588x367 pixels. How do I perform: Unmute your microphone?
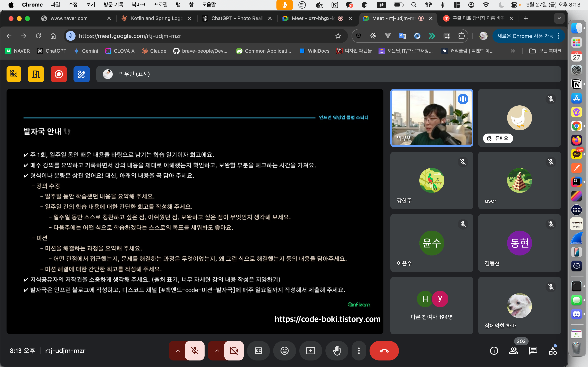[x=195, y=350]
